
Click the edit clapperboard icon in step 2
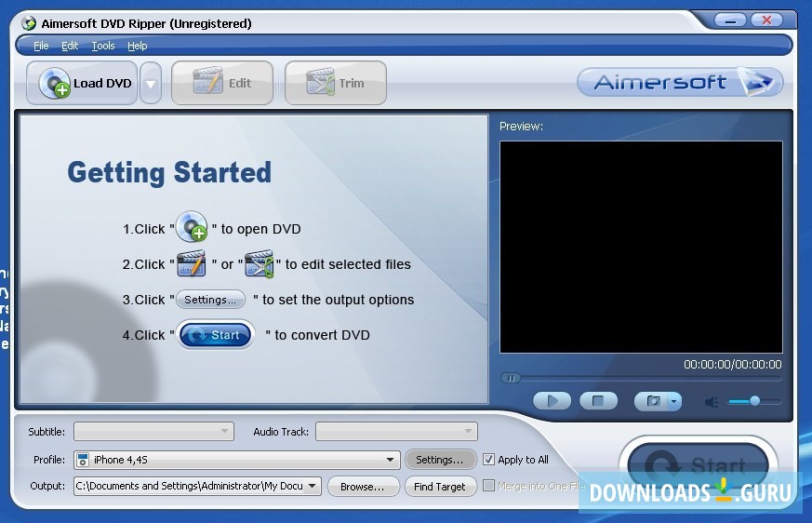pyautogui.click(x=191, y=264)
